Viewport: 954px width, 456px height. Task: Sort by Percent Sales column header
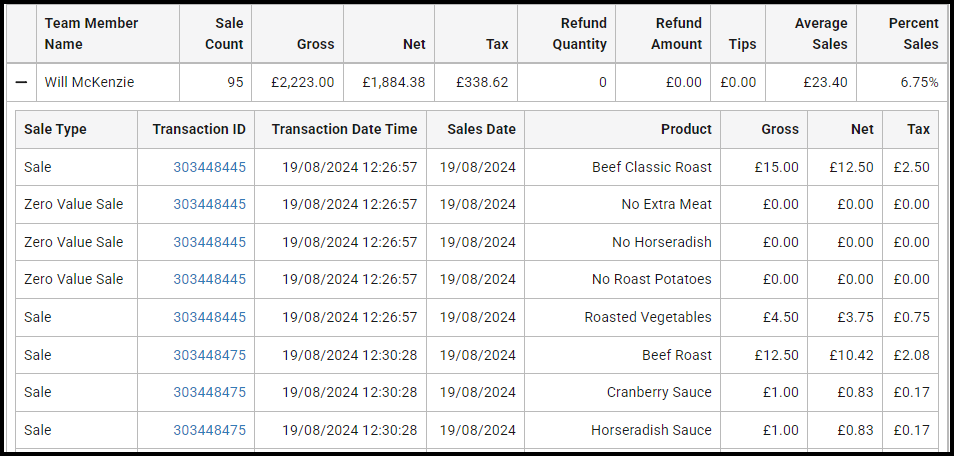click(x=913, y=33)
